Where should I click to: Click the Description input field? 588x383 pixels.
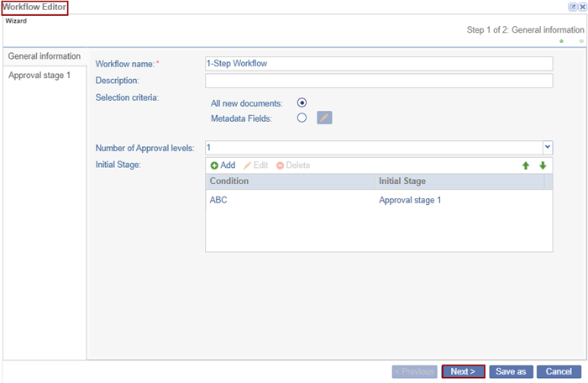(378, 81)
